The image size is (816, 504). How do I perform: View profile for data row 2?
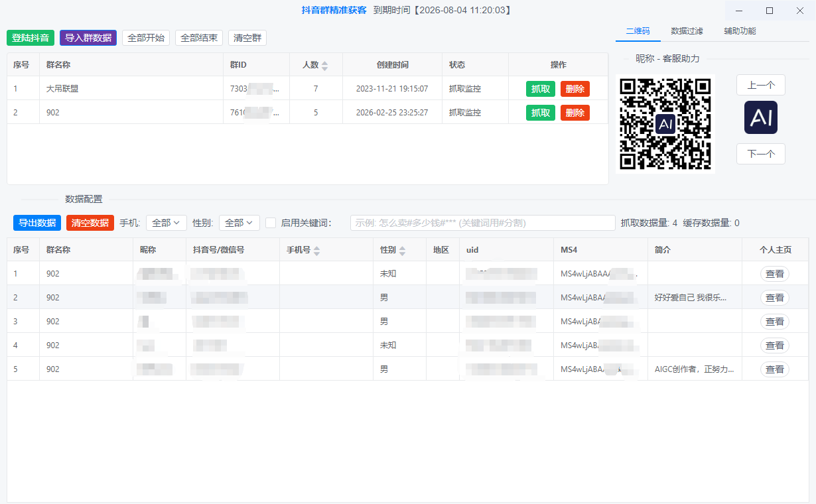[775, 297]
